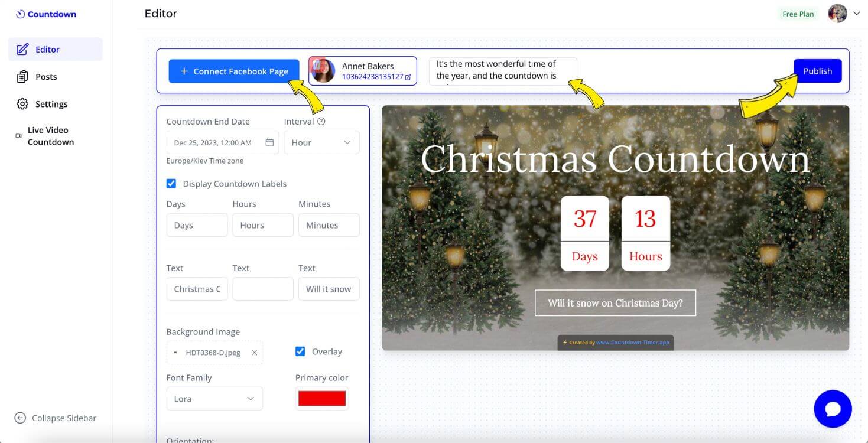This screenshot has width=868, height=443.
Task: Uncheck Display Countdown Labels
Action: 171,183
